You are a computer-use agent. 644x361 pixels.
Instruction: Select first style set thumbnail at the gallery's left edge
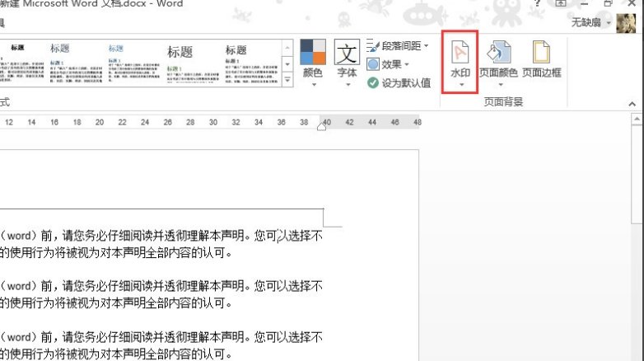click(21, 63)
